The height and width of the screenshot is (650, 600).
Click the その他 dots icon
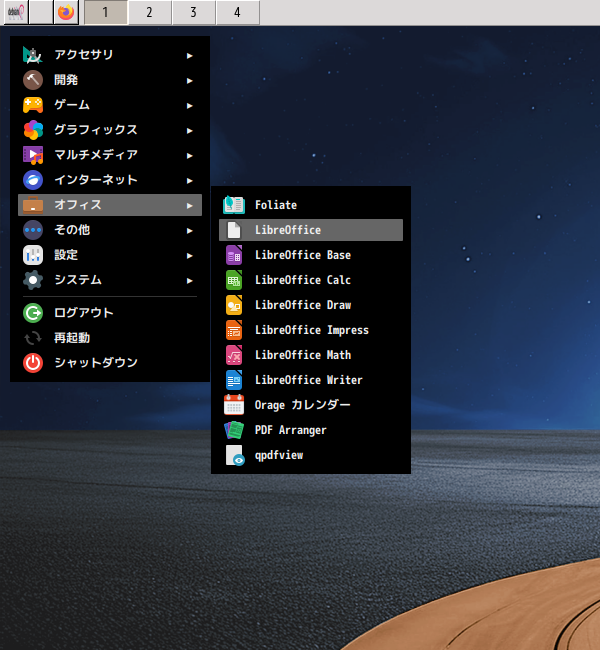(33, 230)
